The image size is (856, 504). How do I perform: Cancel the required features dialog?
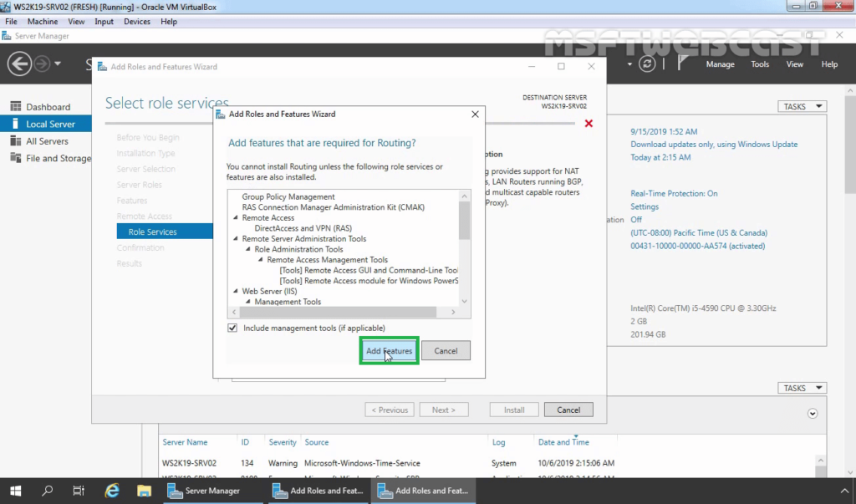[x=446, y=350]
